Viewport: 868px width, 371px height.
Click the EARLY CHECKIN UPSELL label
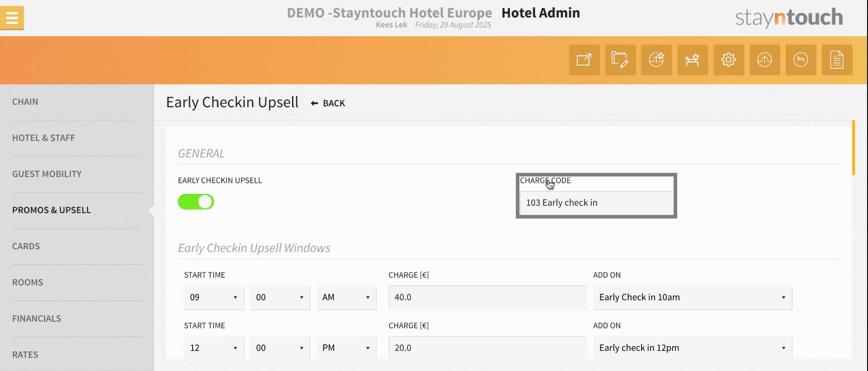(220, 181)
